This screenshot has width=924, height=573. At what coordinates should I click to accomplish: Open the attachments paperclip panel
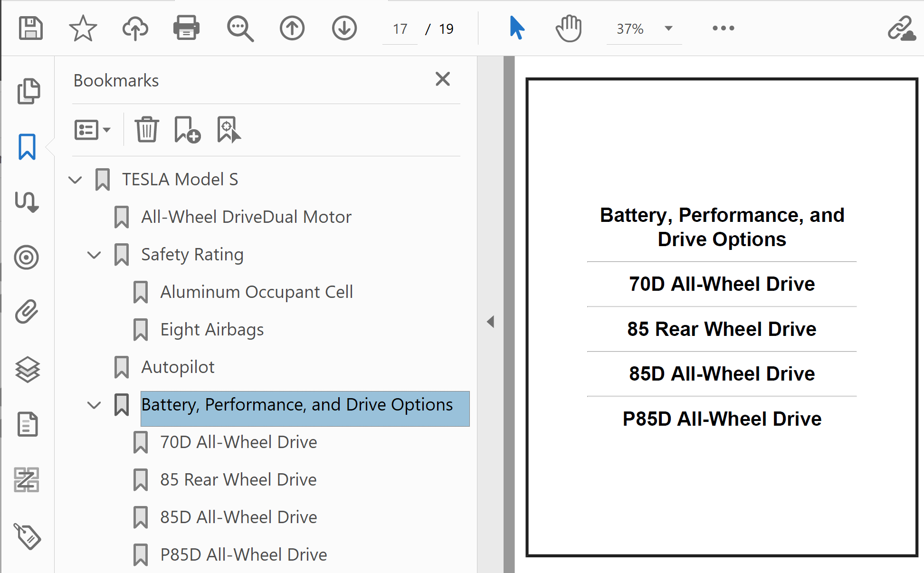27,312
